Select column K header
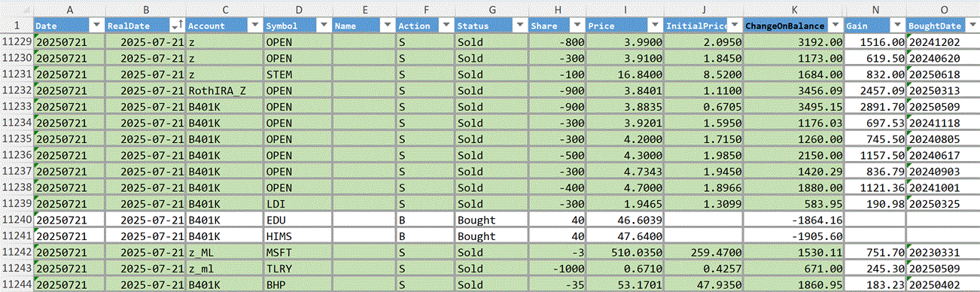Screen dimensions: 980x292 click(793, 10)
